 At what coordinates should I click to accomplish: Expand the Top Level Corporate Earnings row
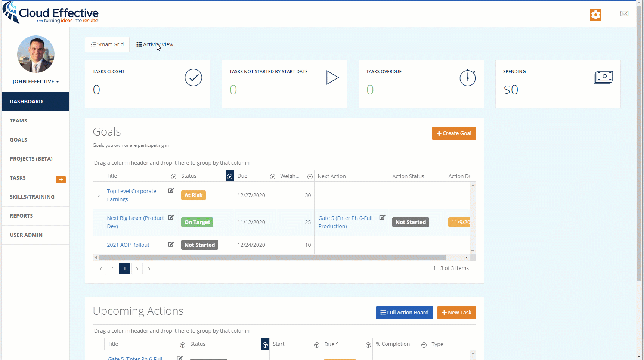tap(99, 196)
